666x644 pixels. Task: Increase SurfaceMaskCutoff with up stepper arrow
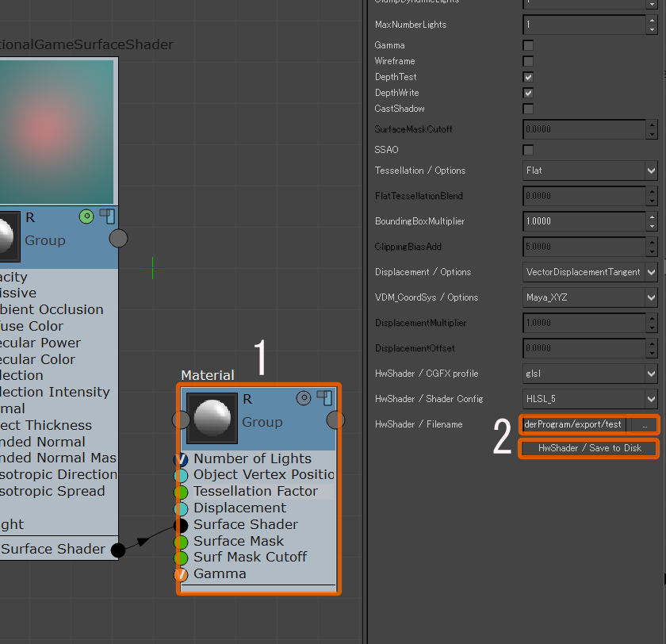pyautogui.click(x=652, y=125)
